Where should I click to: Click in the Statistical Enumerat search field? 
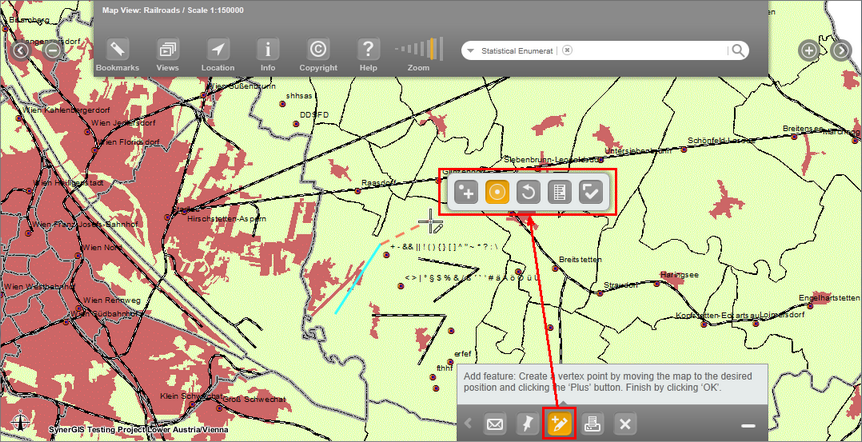[x=518, y=50]
